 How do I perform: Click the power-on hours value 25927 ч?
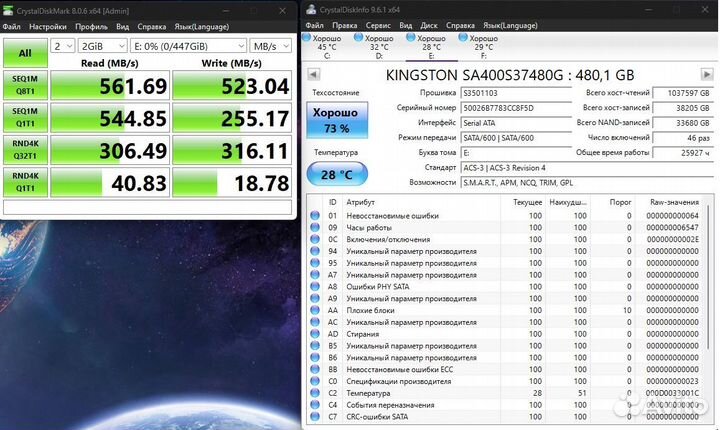click(x=683, y=153)
